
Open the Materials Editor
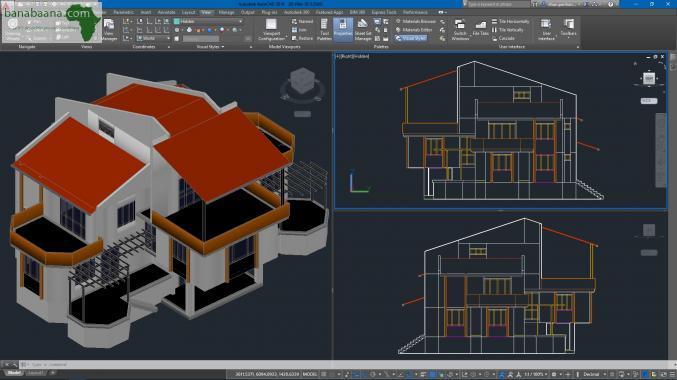(414, 30)
